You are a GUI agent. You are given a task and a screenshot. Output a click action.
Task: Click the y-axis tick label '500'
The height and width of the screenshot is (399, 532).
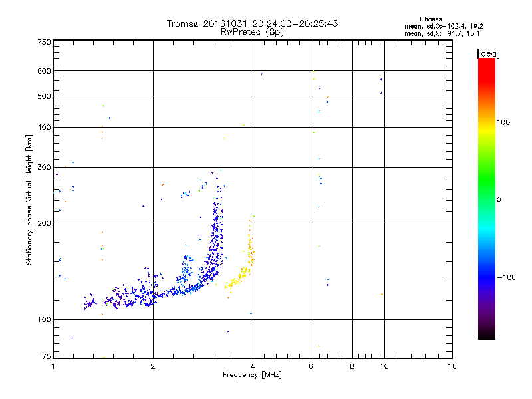click(45, 96)
